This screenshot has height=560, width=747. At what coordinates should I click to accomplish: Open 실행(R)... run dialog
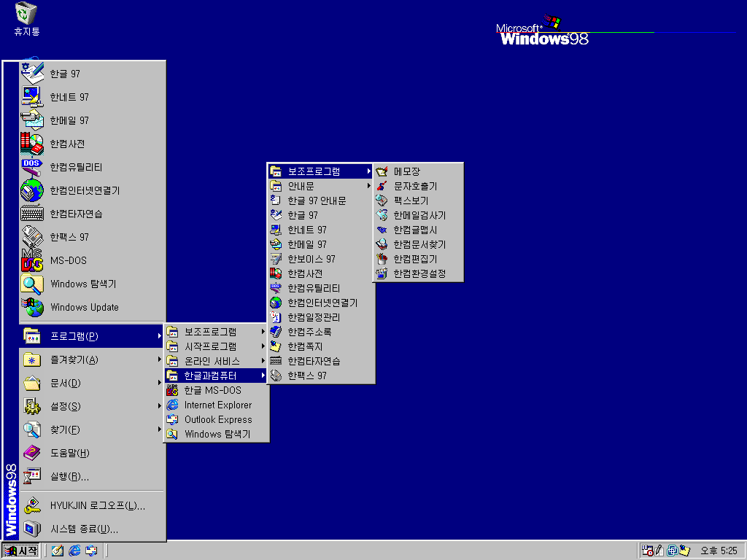(x=93, y=476)
